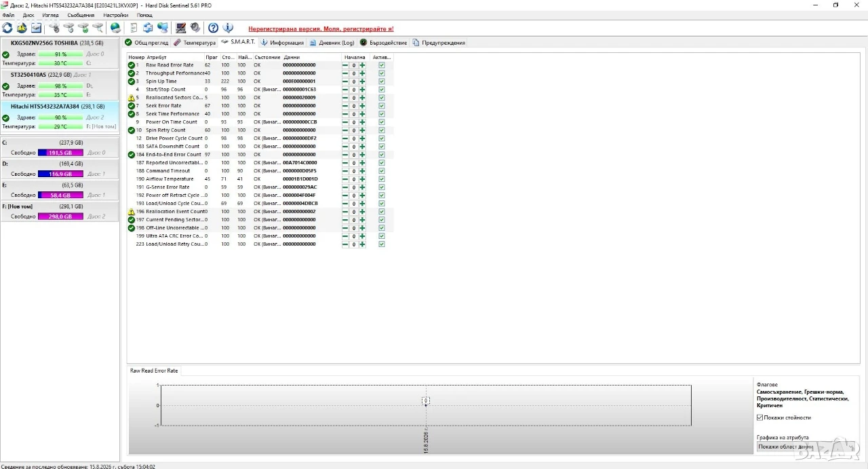Click the C: free space bar 191,5 GB
Screen dimensions: 868x469
[60, 153]
